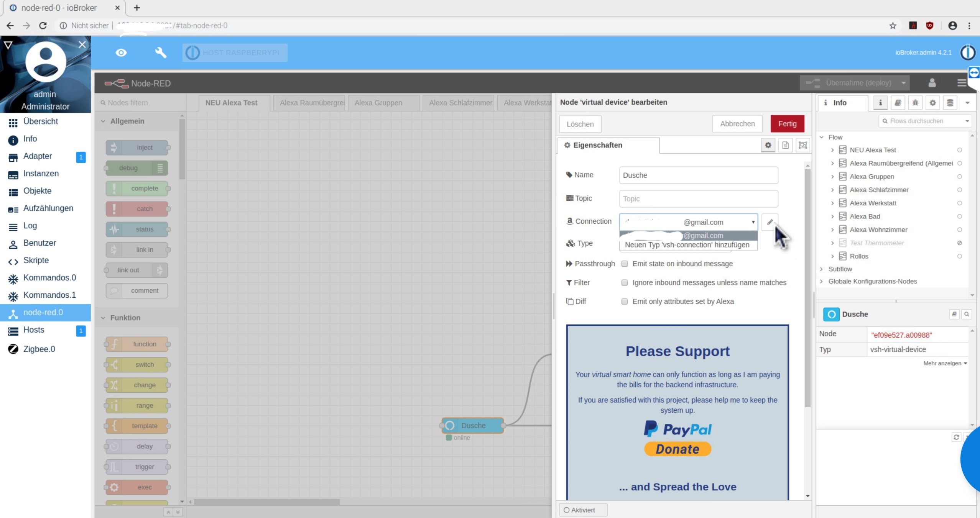Image resolution: width=980 pixels, height=518 pixels.
Task: Click the help book icon in the sidebar
Action: pyautogui.click(x=898, y=103)
